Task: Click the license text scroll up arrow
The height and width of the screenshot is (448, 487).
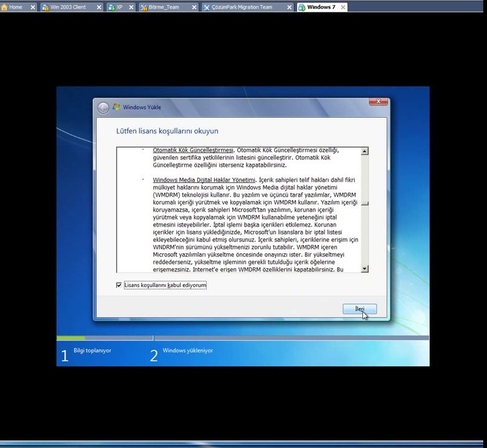Action: pyautogui.click(x=365, y=151)
